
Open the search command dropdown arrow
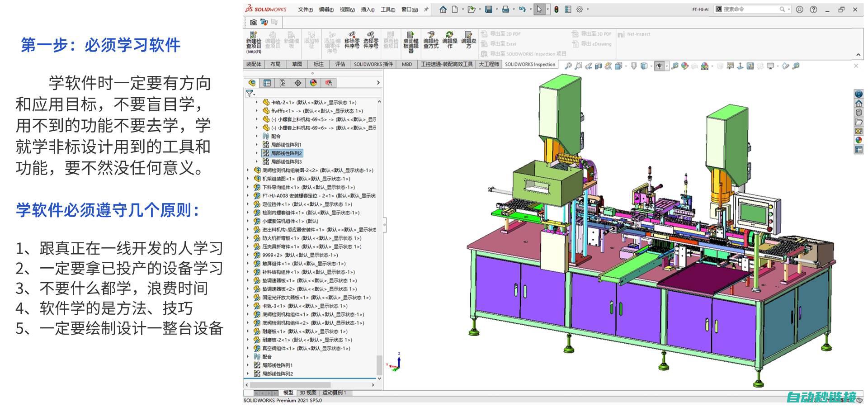pos(789,9)
